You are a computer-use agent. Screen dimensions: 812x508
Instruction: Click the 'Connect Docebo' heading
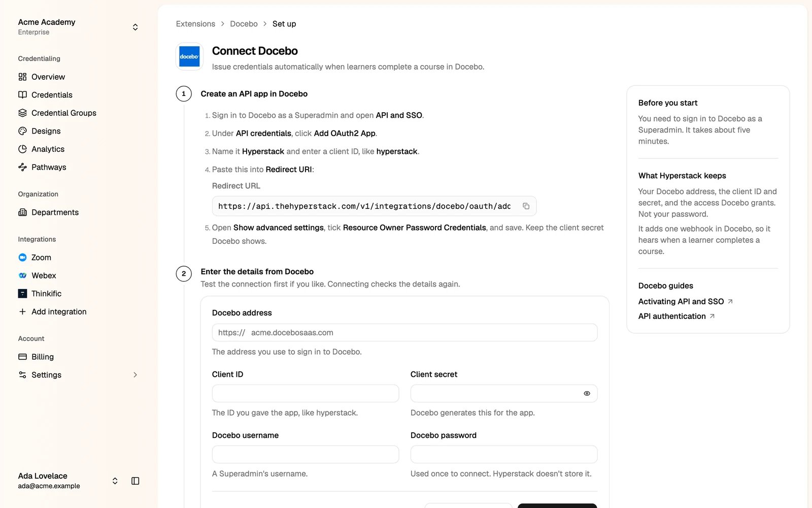255,51
